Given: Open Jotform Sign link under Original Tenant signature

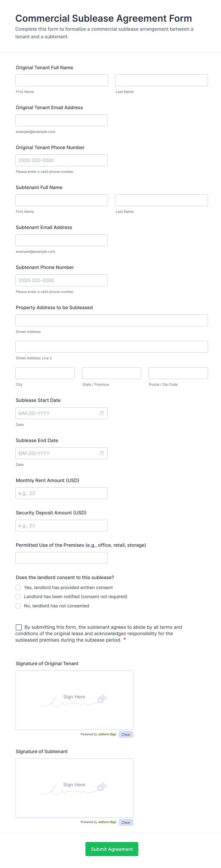Looking at the screenshot, I should point(107,734).
